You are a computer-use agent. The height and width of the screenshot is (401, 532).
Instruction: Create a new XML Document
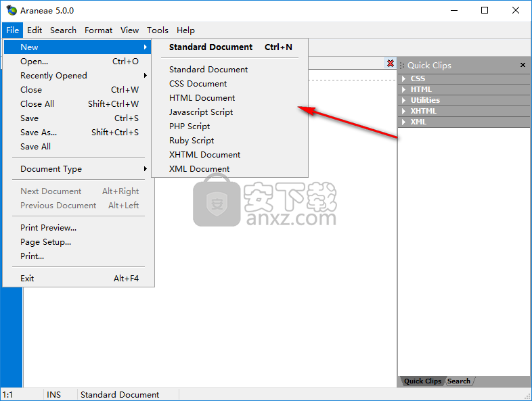point(229,169)
